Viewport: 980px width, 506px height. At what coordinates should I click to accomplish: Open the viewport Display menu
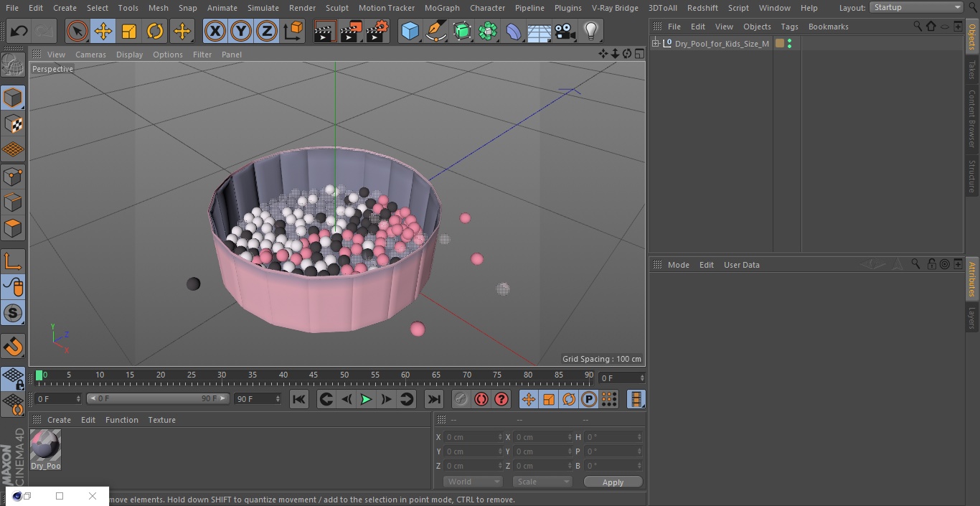(x=129, y=55)
